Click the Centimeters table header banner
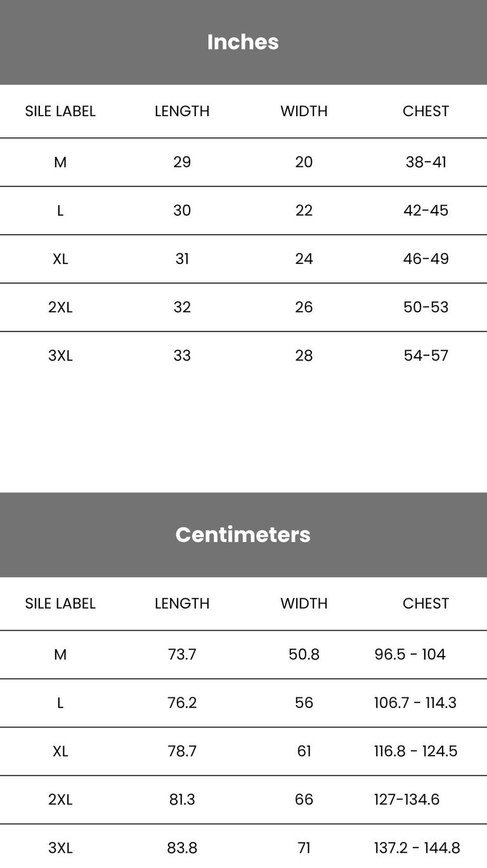Viewport: 487px width, 868px height. pyautogui.click(x=243, y=534)
